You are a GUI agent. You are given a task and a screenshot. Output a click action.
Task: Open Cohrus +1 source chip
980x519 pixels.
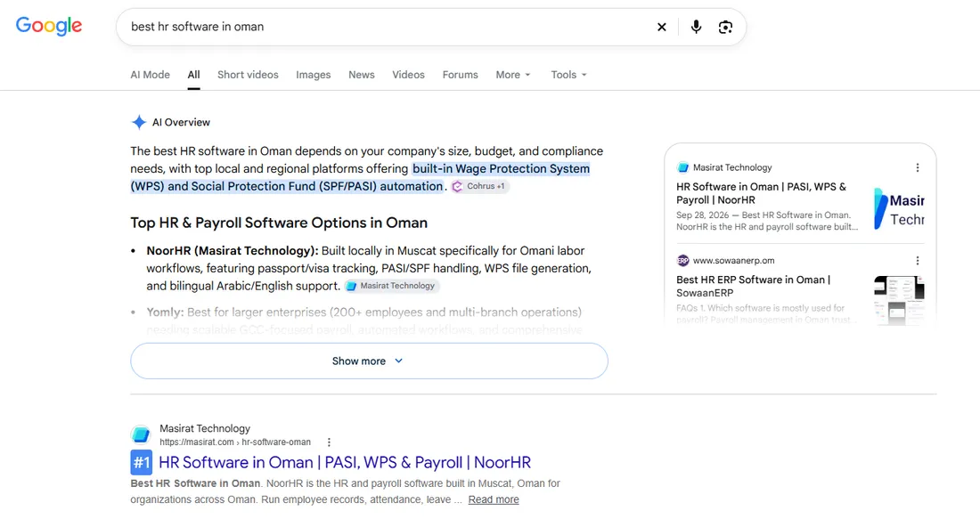479,186
